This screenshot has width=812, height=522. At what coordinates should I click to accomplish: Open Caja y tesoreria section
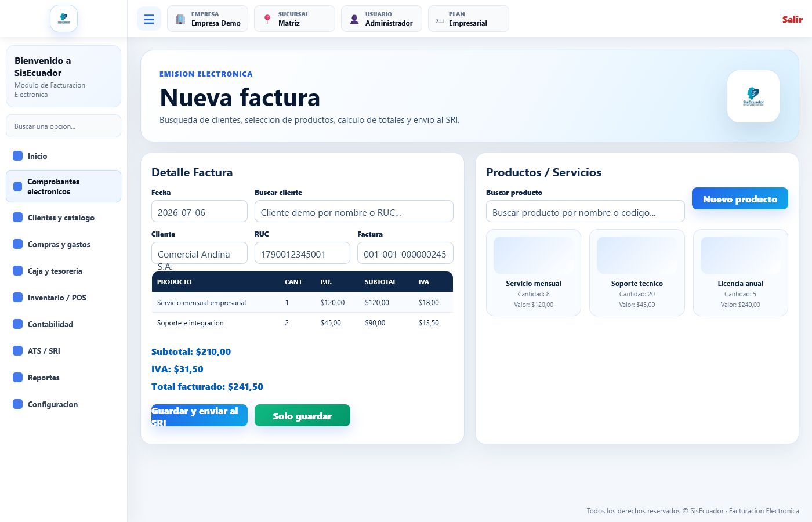[x=63, y=271]
